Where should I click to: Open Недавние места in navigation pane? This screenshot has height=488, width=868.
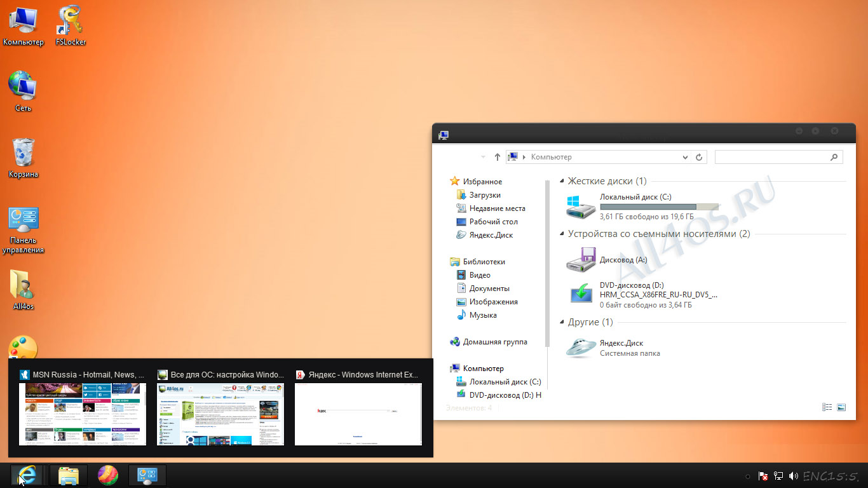(x=497, y=208)
